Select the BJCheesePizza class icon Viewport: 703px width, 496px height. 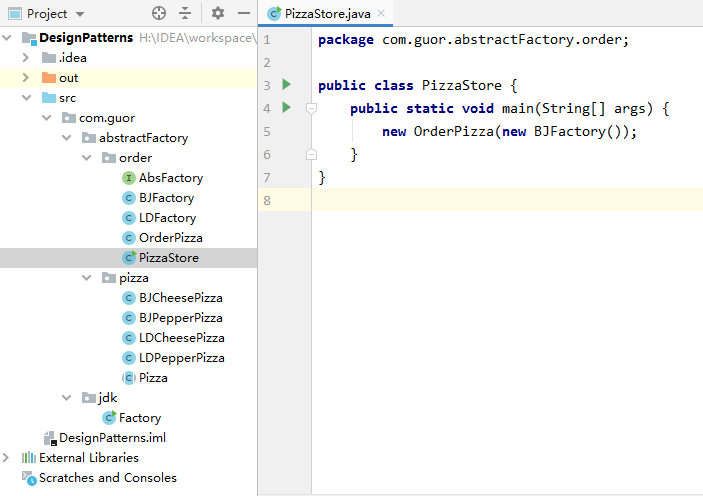(129, 298)
